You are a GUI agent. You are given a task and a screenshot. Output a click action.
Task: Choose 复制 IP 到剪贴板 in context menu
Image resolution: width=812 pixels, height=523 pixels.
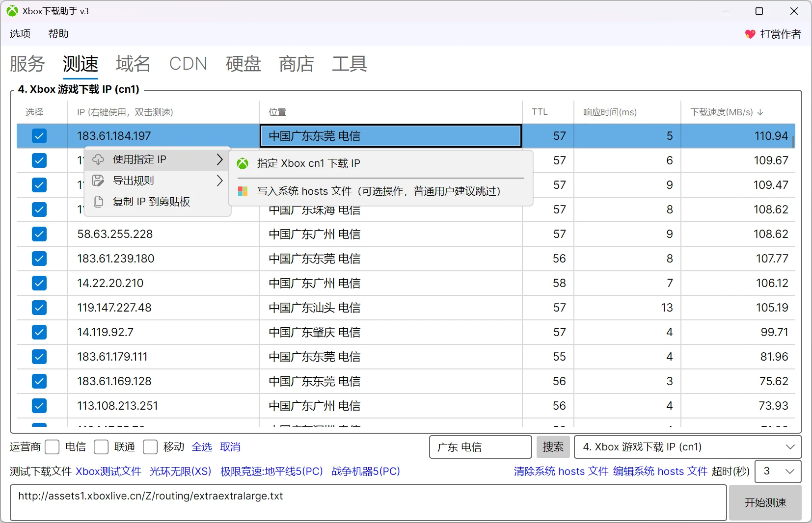[158, 202]
